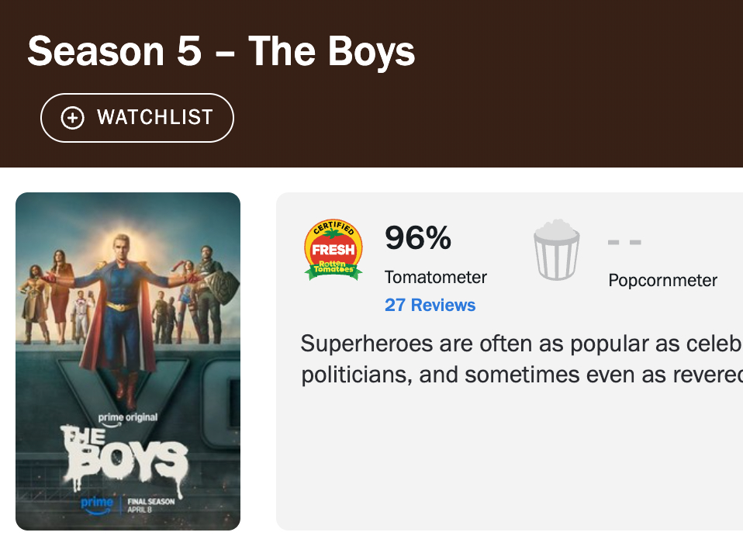Click the Tomatometer label

click(x=435, y=277)
